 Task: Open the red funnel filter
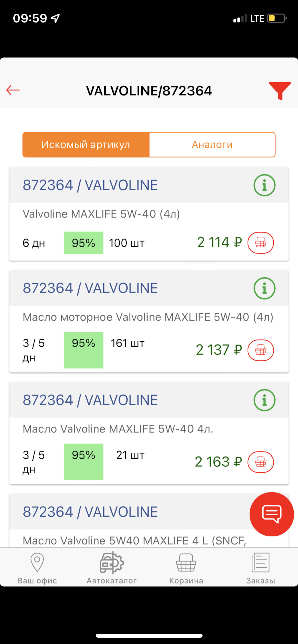click(280, 91)
